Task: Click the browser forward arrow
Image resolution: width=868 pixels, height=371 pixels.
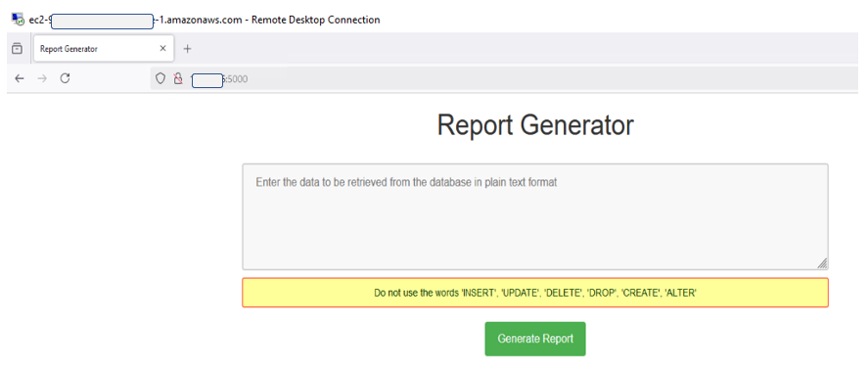Action: coord(42,78)
